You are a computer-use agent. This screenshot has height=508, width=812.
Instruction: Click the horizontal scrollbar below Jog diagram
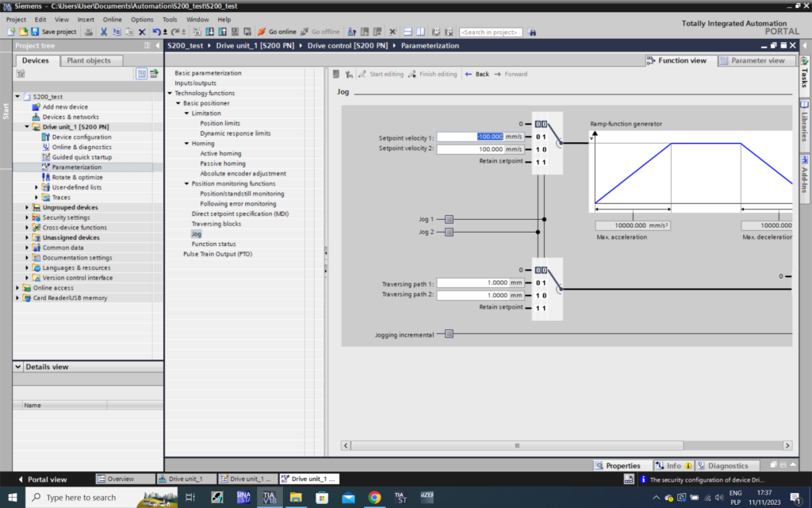click(x=516, y=445)
